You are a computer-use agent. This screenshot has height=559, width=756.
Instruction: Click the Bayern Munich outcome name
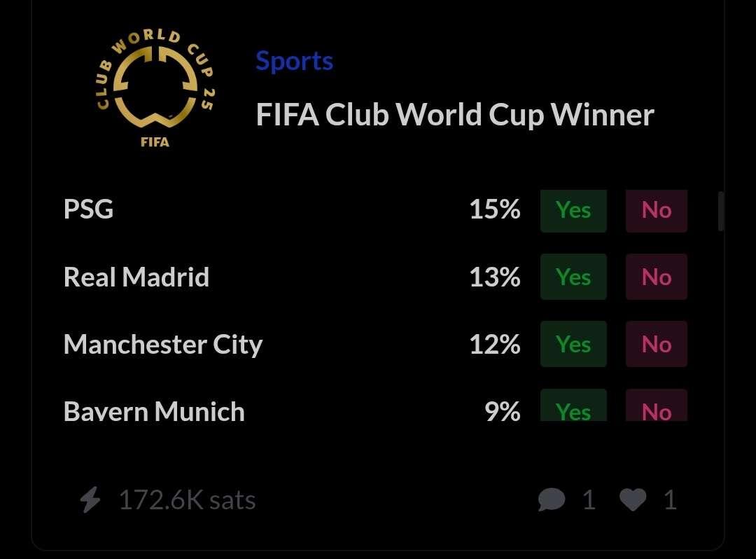(154, 411)
